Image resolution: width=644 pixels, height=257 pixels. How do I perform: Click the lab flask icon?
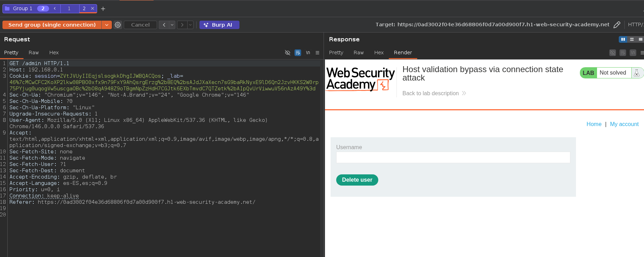coord(637,73)
